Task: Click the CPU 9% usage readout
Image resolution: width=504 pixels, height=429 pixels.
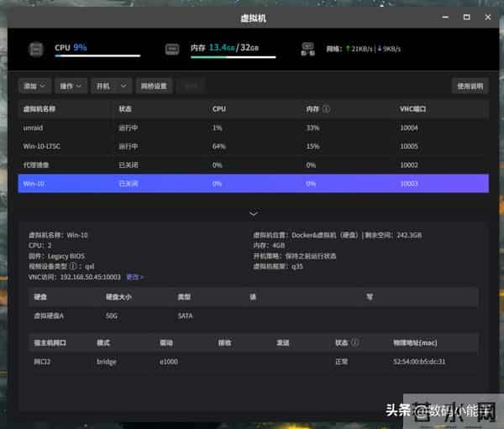Action: [x=71, y=48]
